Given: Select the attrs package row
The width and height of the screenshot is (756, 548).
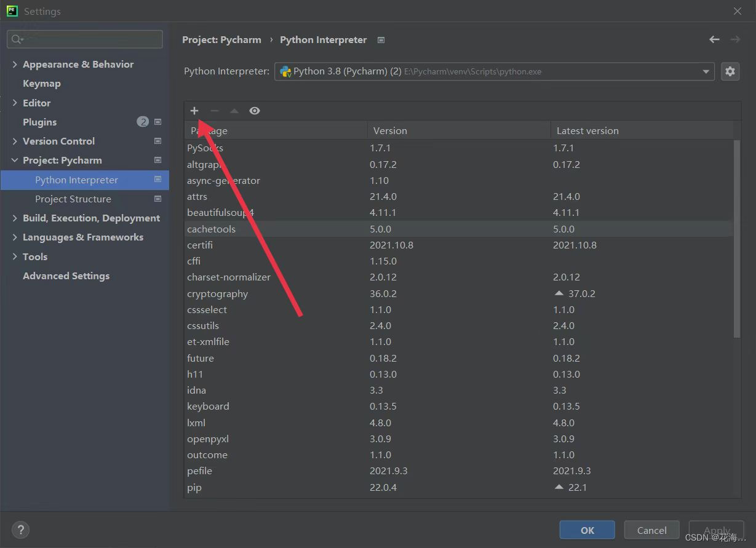Looking at the screenshot, I should (x=459, y=196).
